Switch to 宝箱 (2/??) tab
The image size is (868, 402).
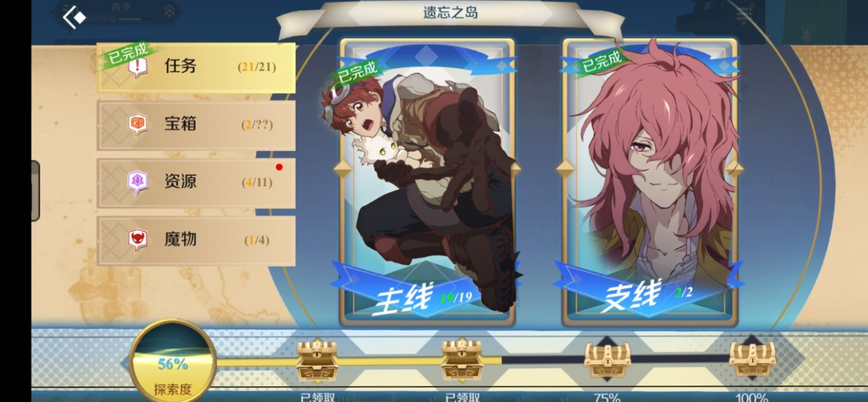pyautogui.click(x=197, y=125)
